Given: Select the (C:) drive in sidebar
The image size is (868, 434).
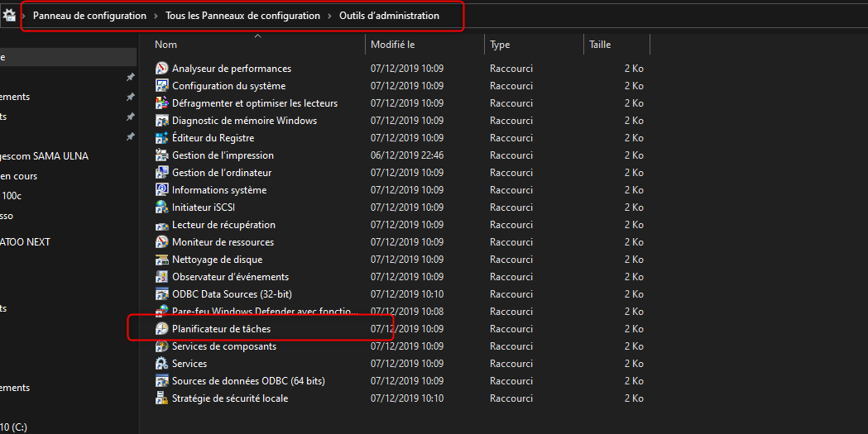Looking at the screenshot, I should click(x=13, y=427).
